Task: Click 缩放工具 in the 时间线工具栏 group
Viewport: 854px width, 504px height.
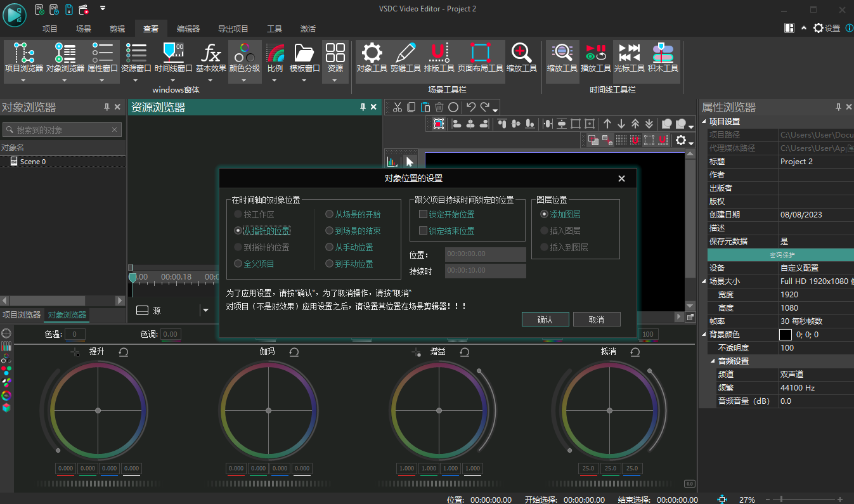Action: click(x=562, y=58)
